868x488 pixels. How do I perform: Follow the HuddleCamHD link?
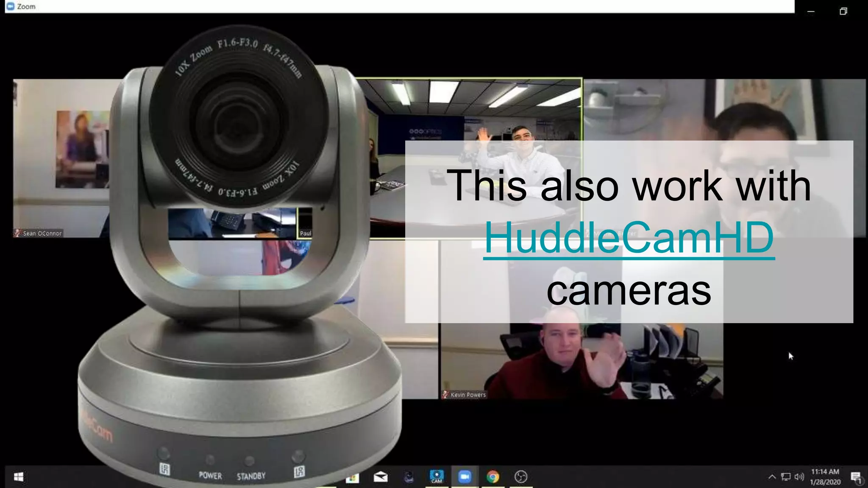(x=629, y=238)
